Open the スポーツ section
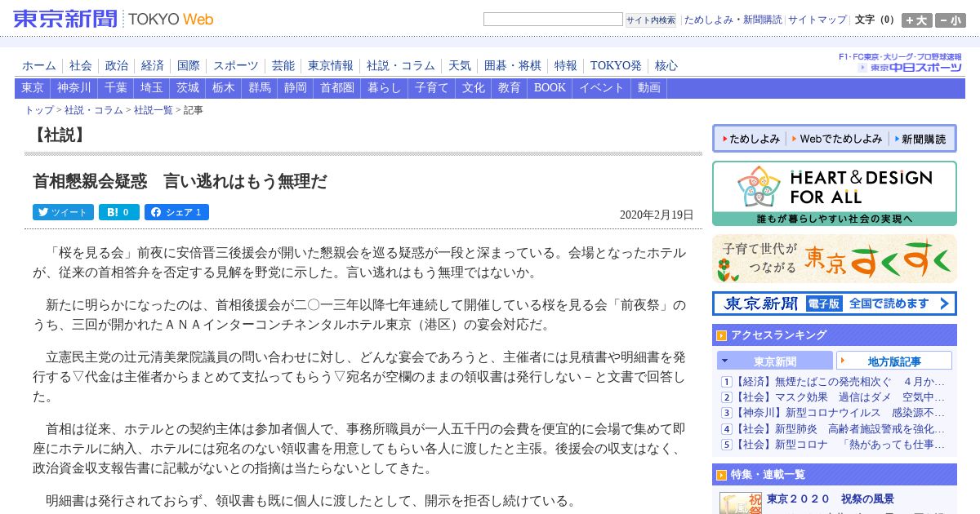Screen dimensions: 980x514 pos(236,65)
